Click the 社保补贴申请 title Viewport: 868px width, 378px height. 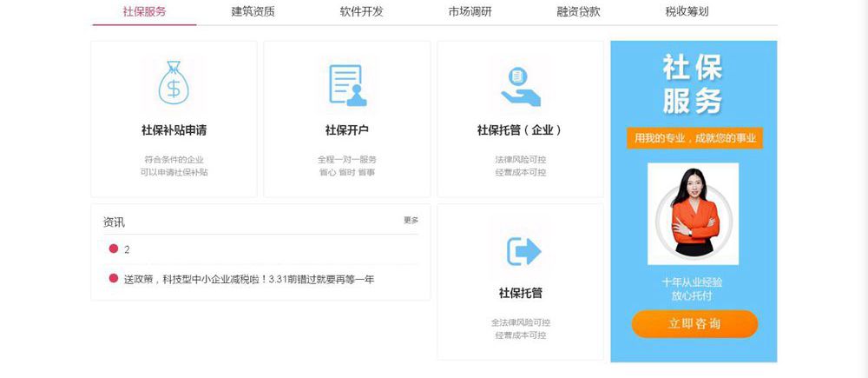click(x=174, y=130)
